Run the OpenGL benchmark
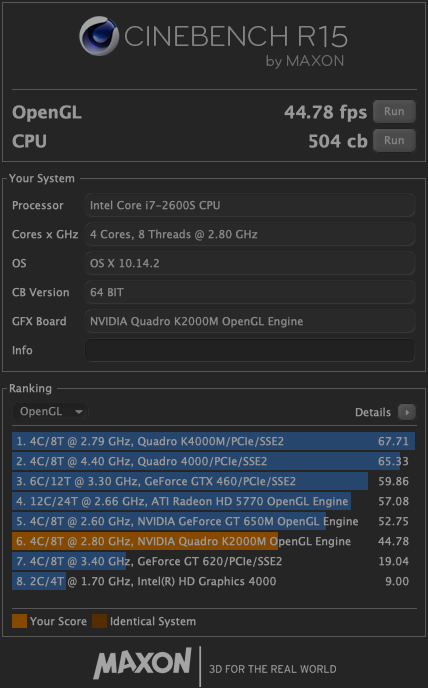This screenshot has height=688, width=428. (394, 111)
